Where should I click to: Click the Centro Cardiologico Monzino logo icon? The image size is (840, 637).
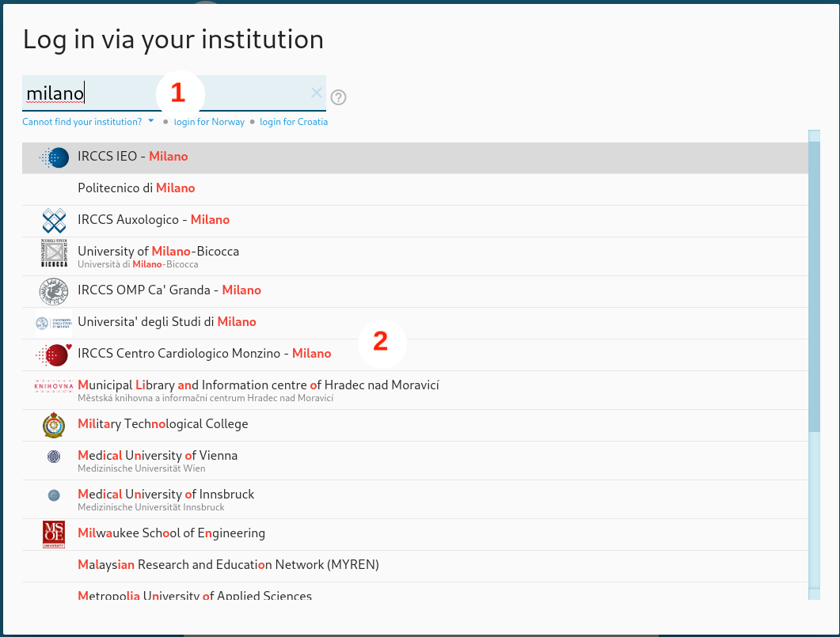point(54,355)
